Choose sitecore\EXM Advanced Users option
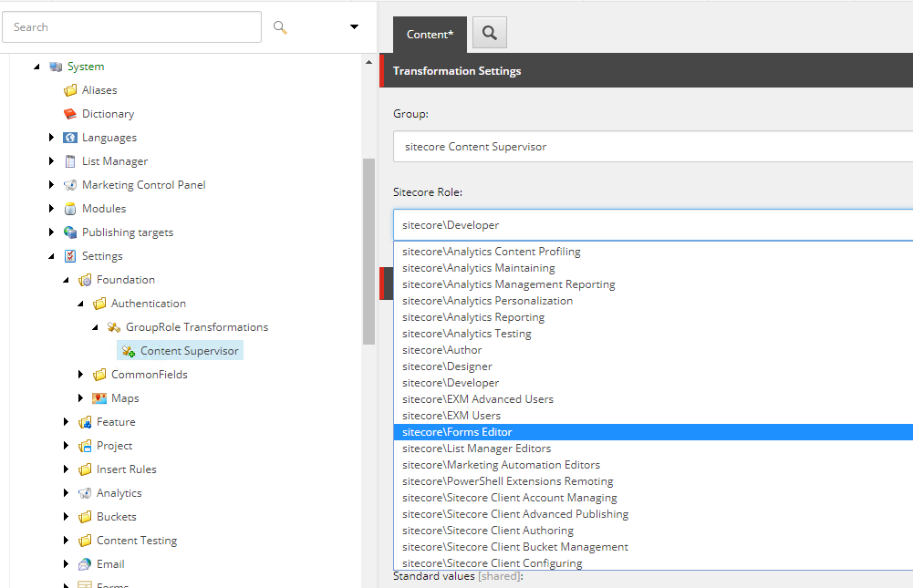The height and width of the screenshot is (588, 913). (653, 399)
